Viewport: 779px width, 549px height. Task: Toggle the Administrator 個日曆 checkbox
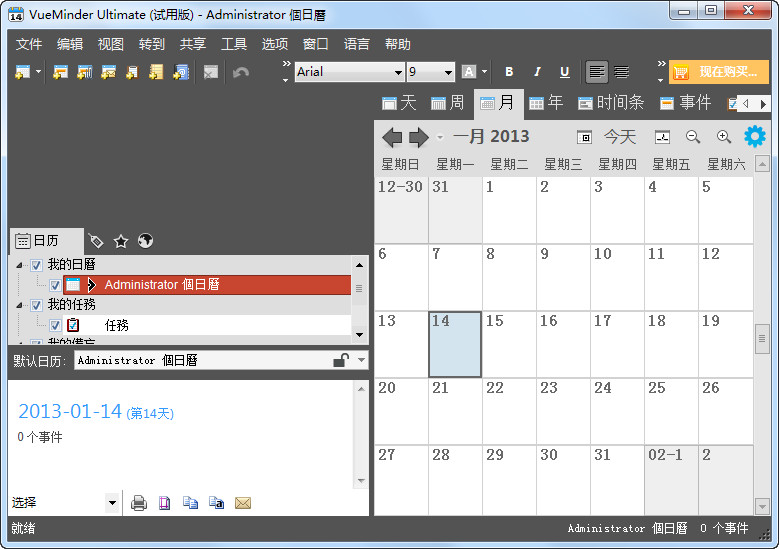click(x=55, y=285)
